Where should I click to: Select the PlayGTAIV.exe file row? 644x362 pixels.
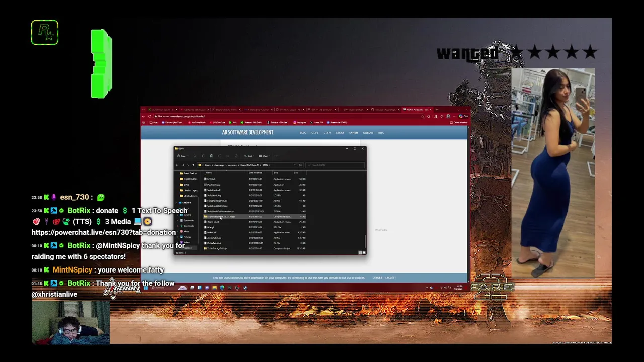(x=255, y=185)
